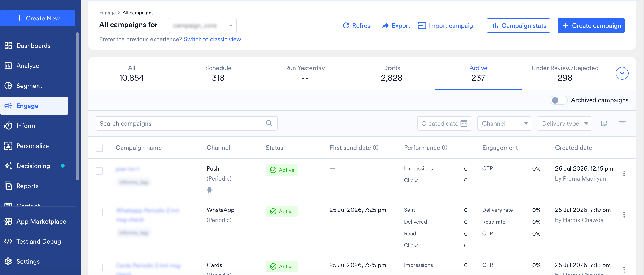Click the Created date column header

[x=573, y=148]
